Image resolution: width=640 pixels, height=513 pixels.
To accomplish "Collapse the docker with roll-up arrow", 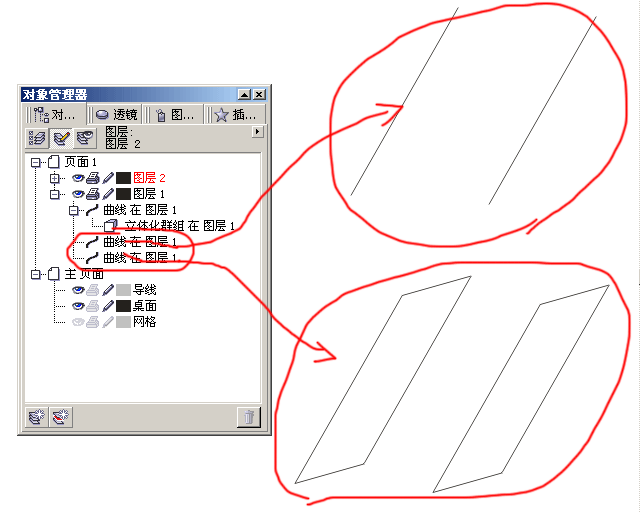I will click(244, 95).
